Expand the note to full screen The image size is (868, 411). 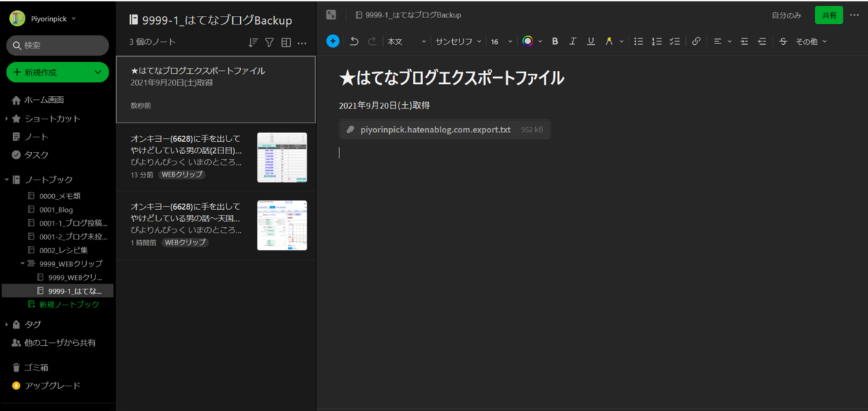click(x=331, y=14)
